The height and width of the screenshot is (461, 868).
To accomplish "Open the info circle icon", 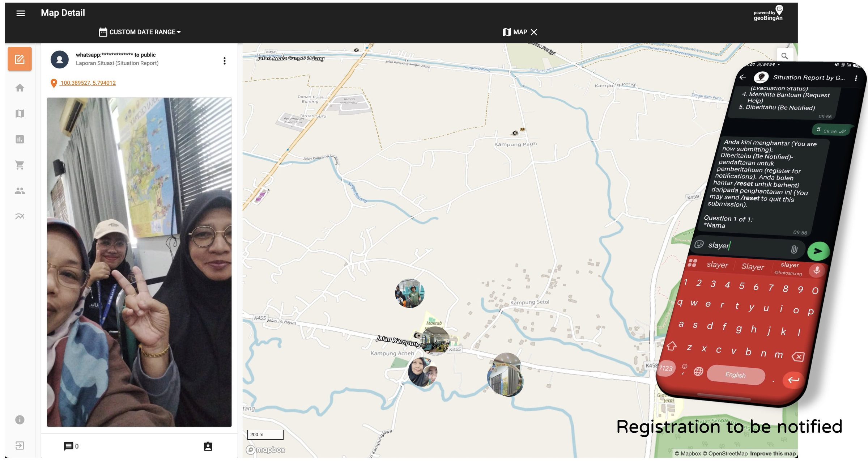I will [20, 420].
